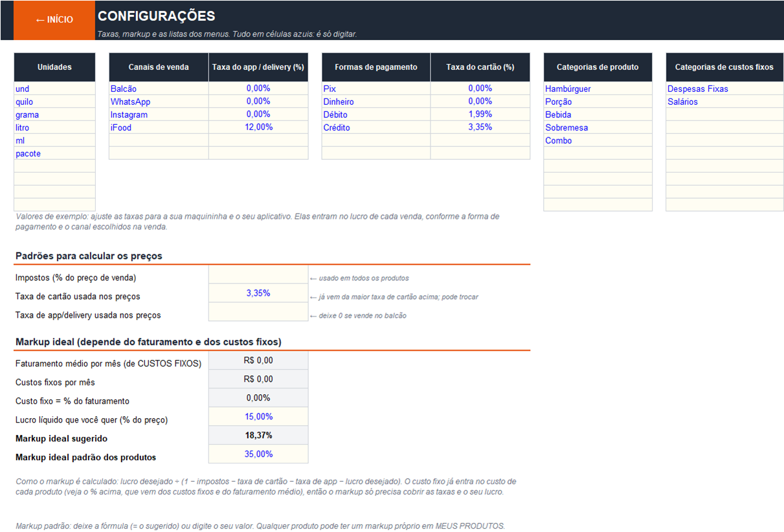This screenshot has height=532, width=784.
Task: Select the 'Taxa de cartão usada nos preços' value
Action: pos(258,294)
